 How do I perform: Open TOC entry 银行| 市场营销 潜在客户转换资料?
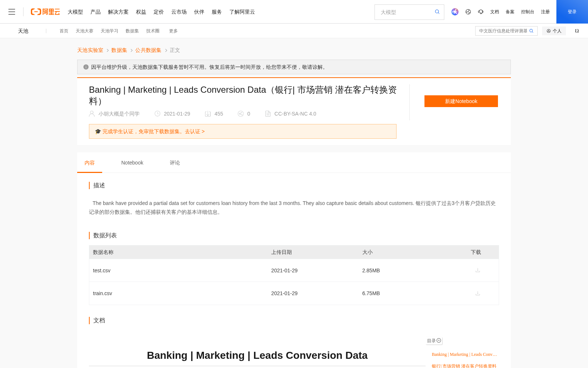tap(464, 366)
